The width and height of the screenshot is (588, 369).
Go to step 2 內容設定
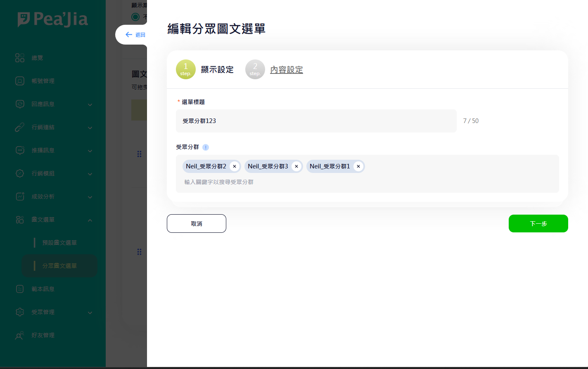tap(286, 70)
